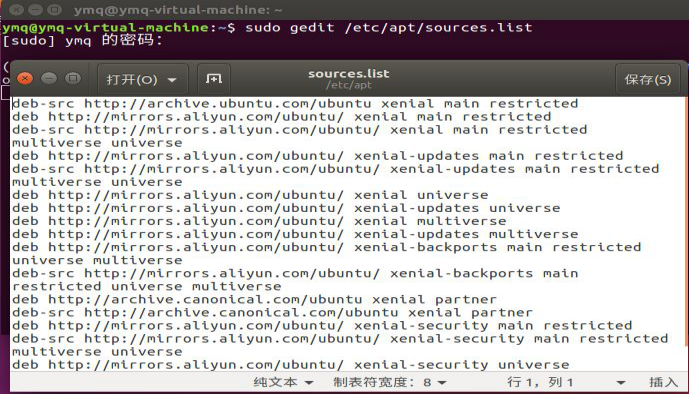Click the 插入 insert mode indicator
The image size is (689, 394).
click(664, 382)
